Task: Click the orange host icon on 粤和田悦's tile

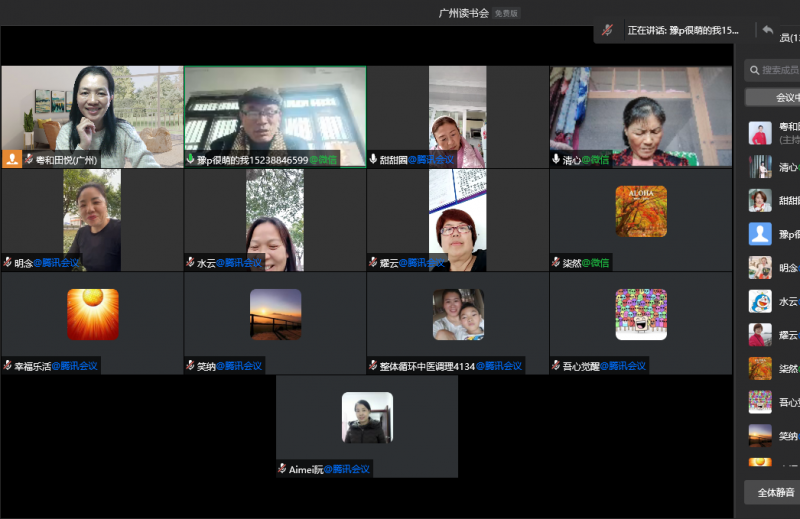Action: [x=12, y=159]
